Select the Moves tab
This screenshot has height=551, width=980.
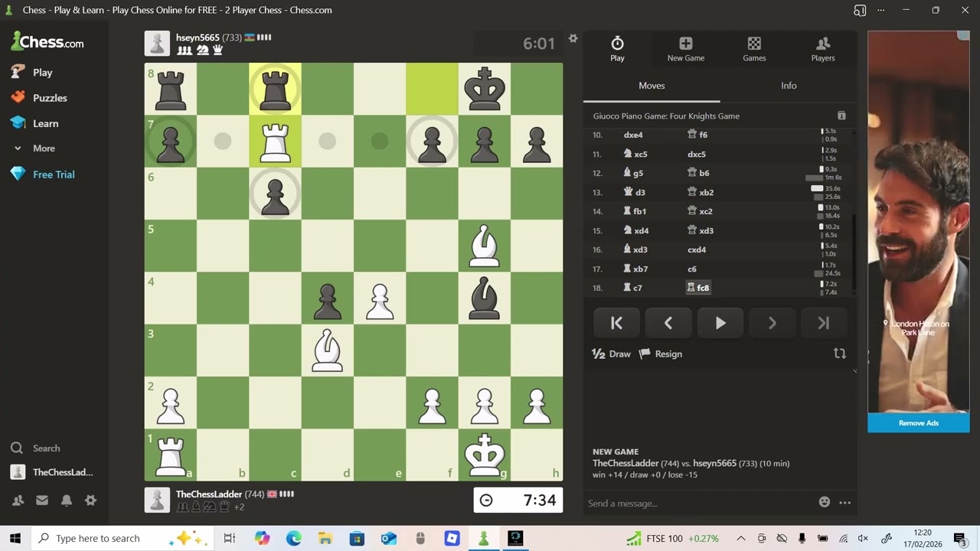[x=652, y=86]
